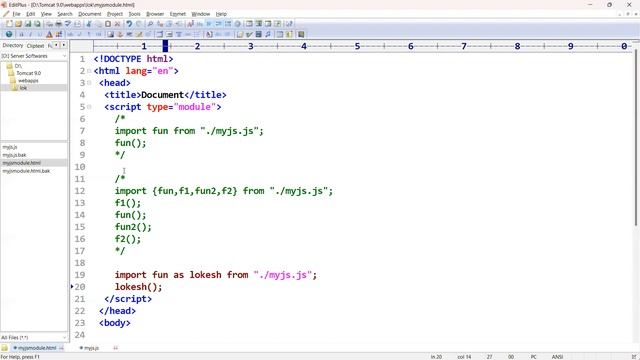Select myjsmodule.html.bak in the file list
This screenshot has height=360, width=640.
[x=26, y=171]
